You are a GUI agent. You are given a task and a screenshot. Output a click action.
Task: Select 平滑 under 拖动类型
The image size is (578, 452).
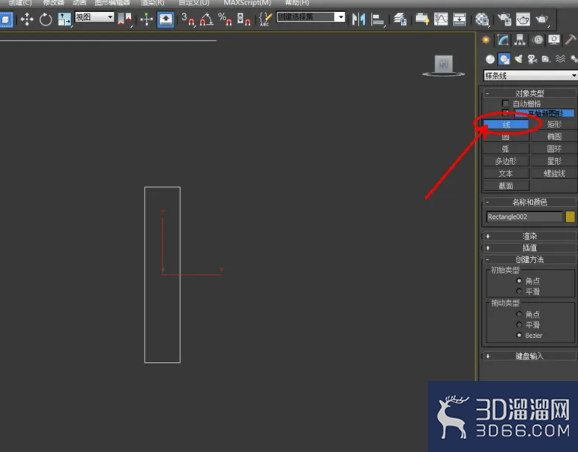click(x=519, y=324)
